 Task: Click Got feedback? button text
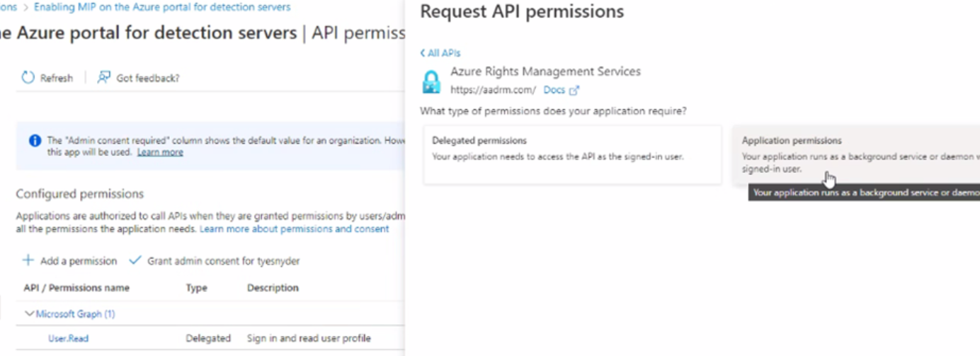click(148, 78)
